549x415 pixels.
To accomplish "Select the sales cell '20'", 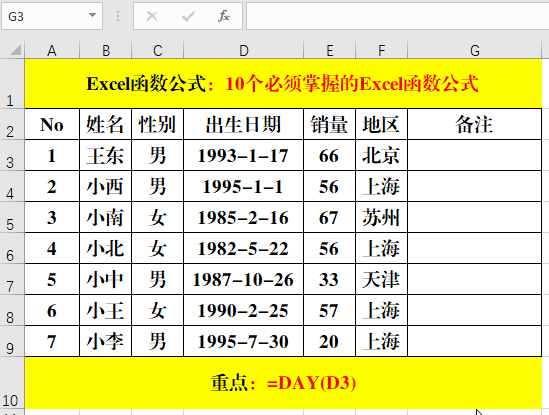I will pos(329,341).
